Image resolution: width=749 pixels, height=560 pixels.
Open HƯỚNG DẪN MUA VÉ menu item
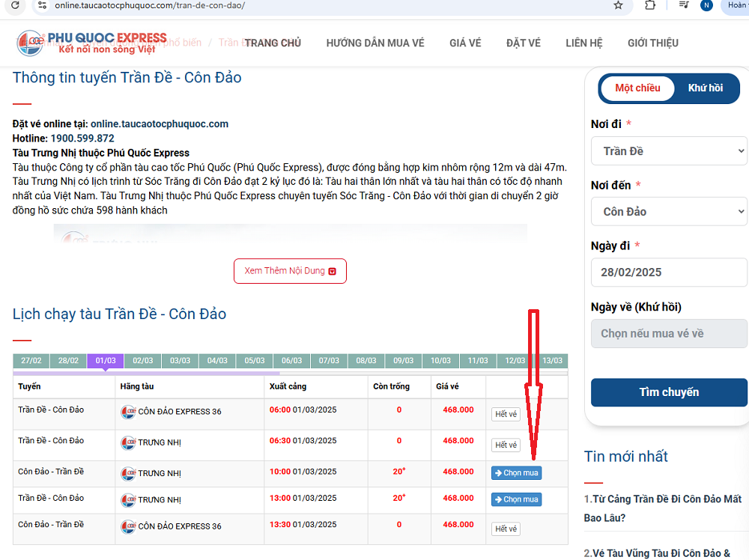coord(375,43)
